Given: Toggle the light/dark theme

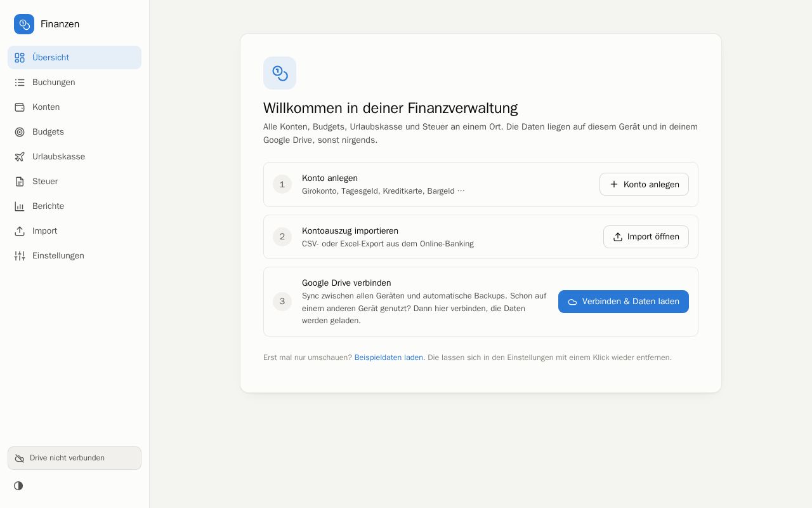Looking at the screenshot, I should point(18,486).
